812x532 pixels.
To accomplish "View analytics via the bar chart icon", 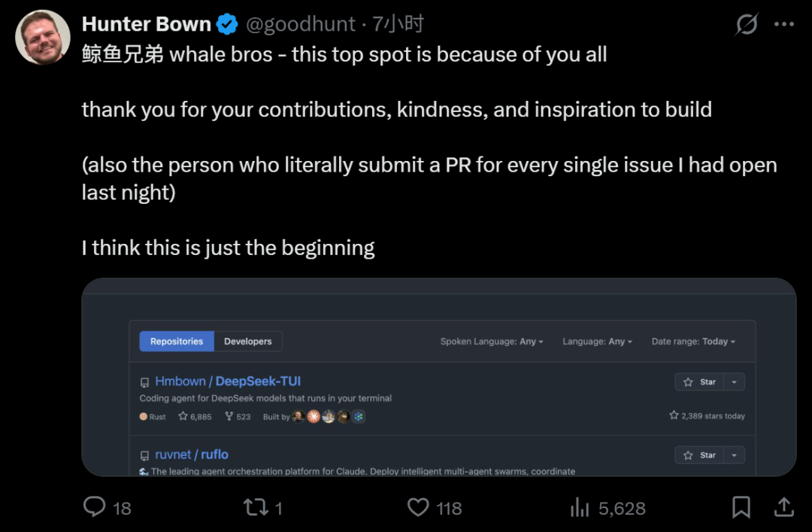I will [580, 507].
